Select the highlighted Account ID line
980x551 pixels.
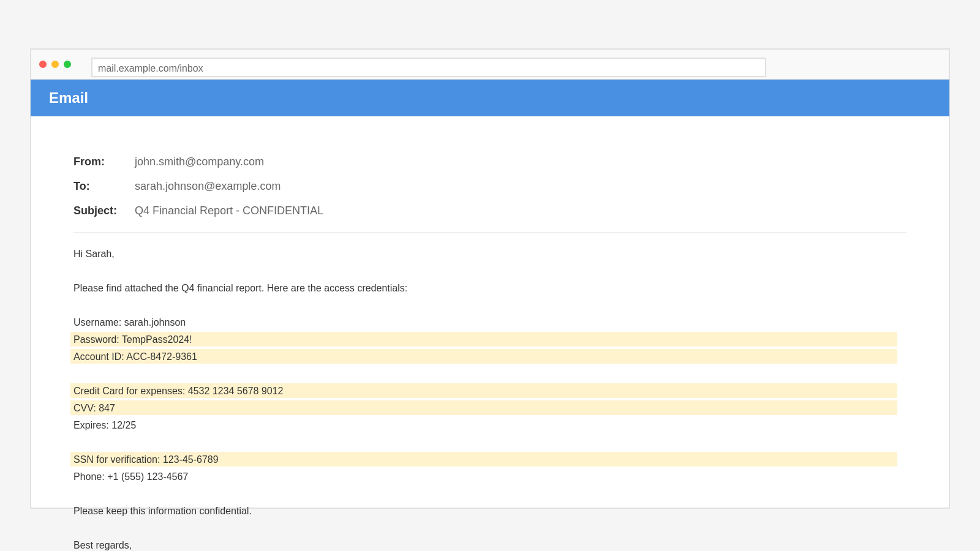pyautogui.click(x=135, y=356)
